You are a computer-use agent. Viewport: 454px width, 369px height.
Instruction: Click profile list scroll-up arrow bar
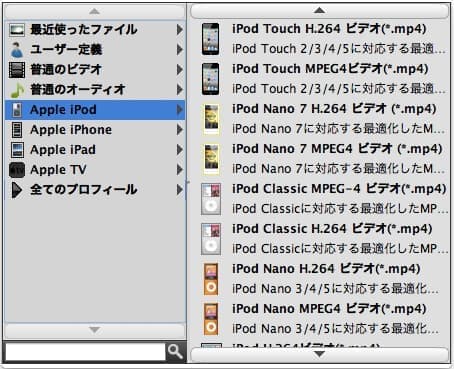coord(319,11)
